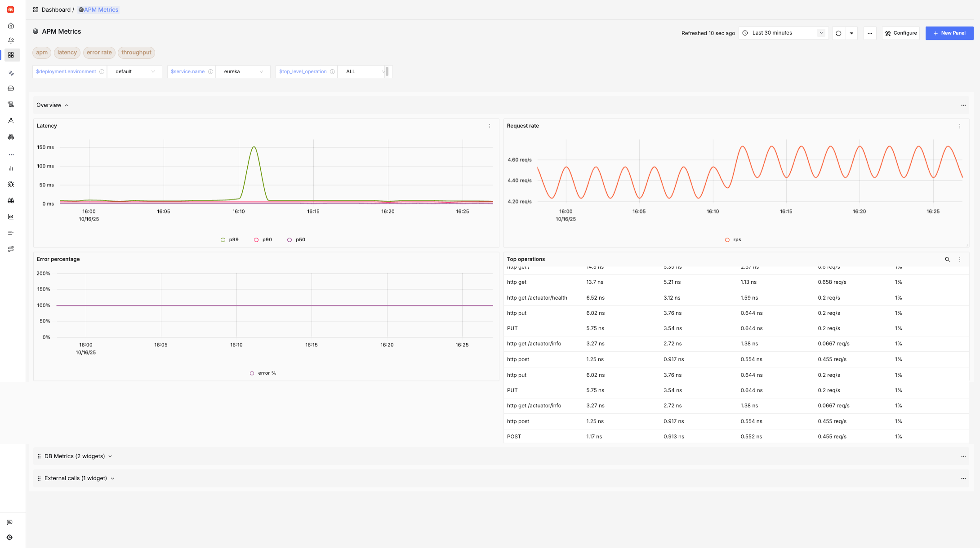Viewport: 980px width, 548px height.
Task: Open Logs via the scroll icon
Action: point(11,104)
